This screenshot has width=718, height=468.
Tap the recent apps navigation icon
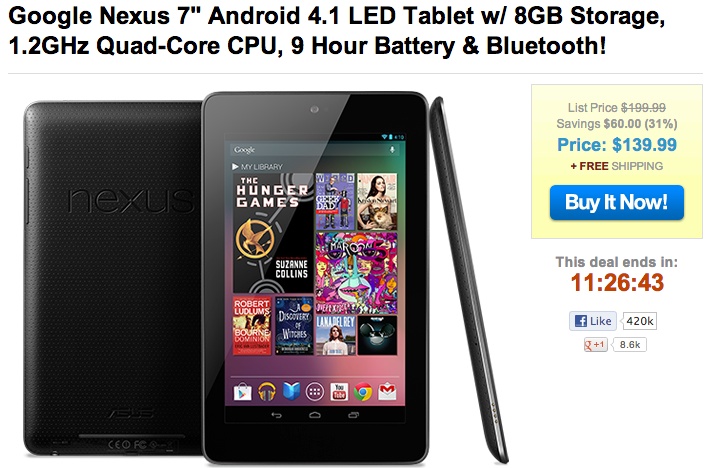(x=354, y=415)
